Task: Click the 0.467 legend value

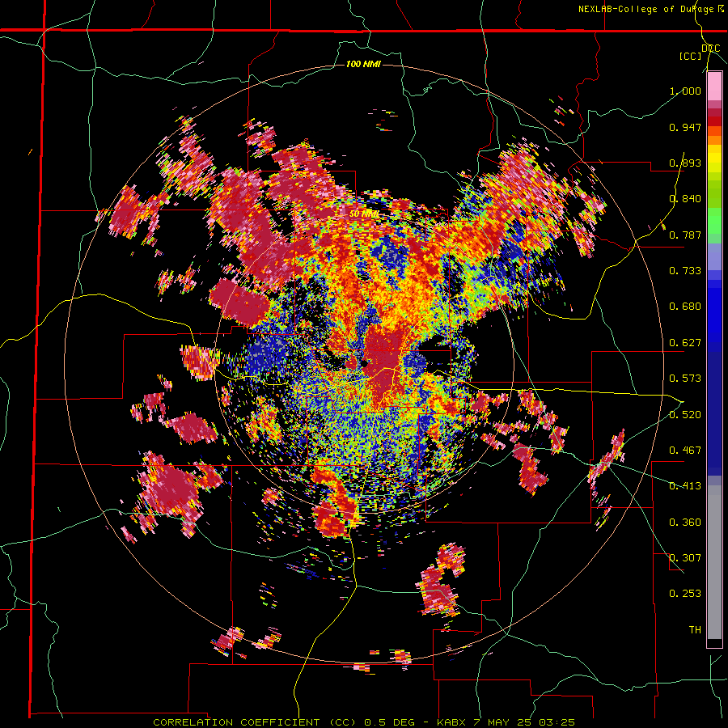Action: click(685, 451)
